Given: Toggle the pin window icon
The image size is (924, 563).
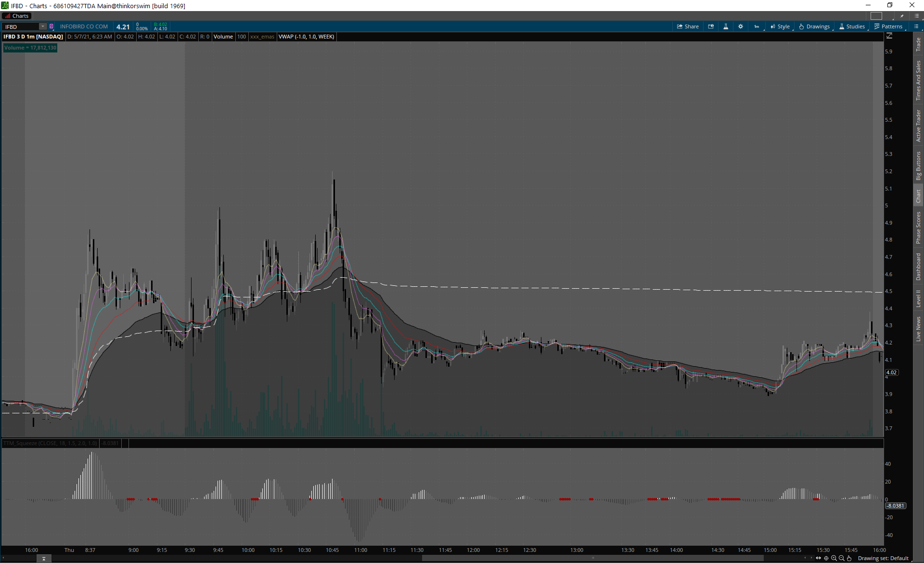Looking at the screenshot, I should [902, 16].
